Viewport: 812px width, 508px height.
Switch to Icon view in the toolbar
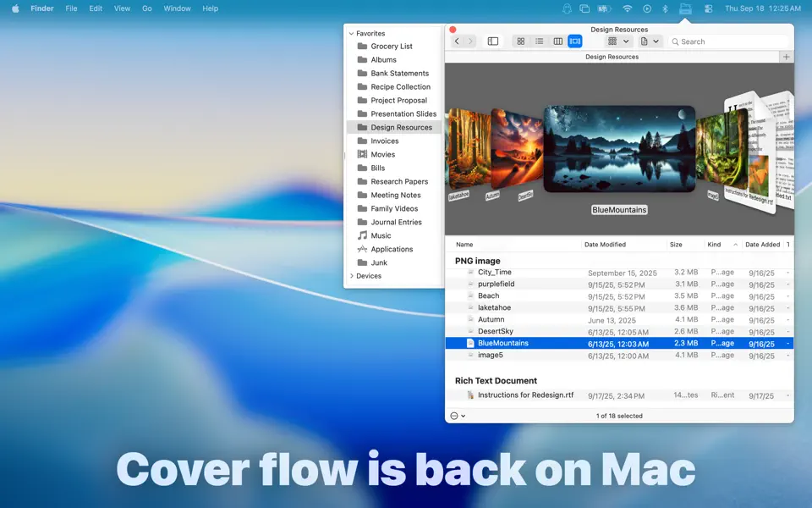point(521,41)
